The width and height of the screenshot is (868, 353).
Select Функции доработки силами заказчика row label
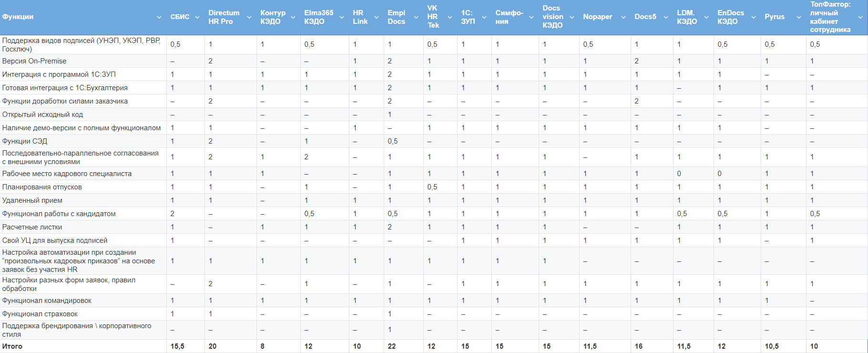(x=65, y=101)
